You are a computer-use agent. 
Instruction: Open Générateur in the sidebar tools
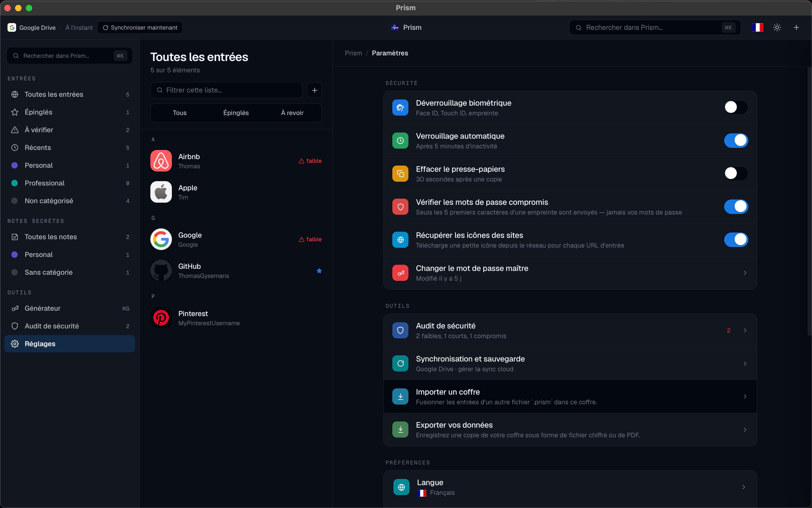pos(70,309)
